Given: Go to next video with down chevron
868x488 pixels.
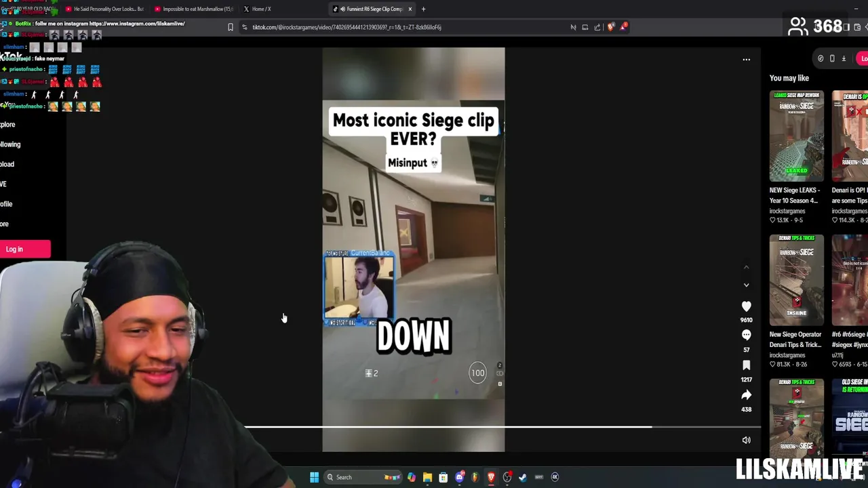Looking at the screenshot, I should pyautogui.click(x=746, y=285).
